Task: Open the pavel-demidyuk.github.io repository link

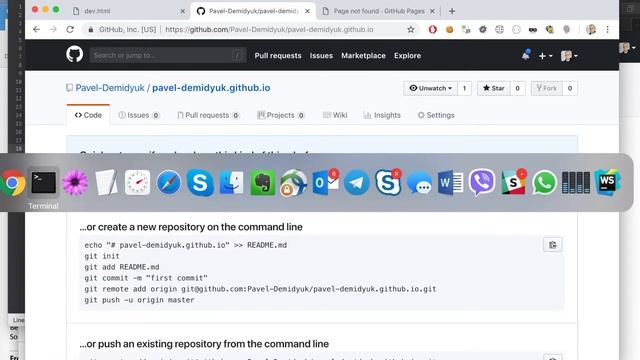Action: coord(211,88)
